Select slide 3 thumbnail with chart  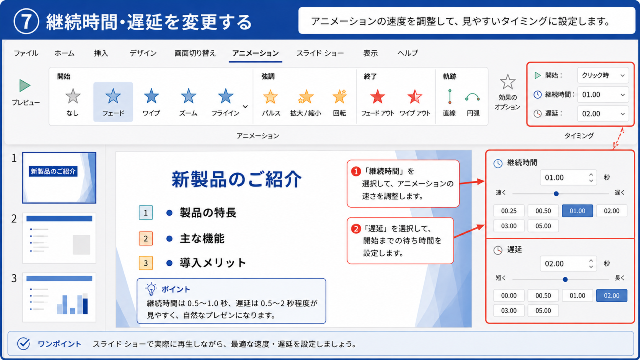[x=59, y=297]
